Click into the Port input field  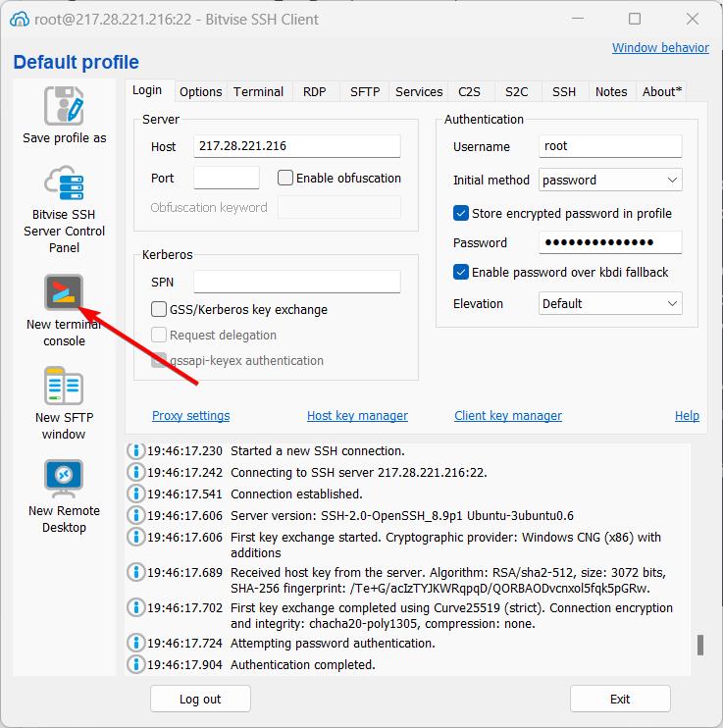[x=227, y=178]
